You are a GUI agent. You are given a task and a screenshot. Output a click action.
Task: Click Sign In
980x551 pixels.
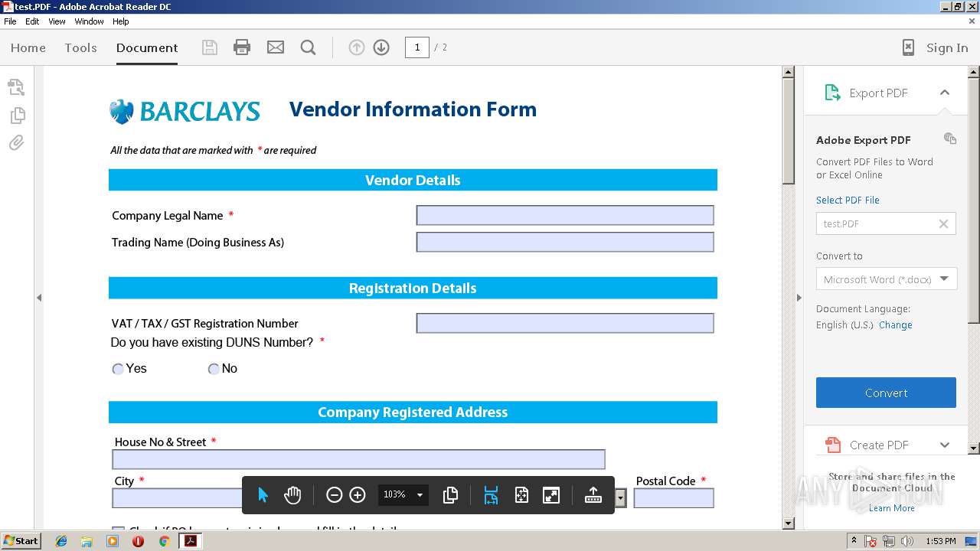[947, 47]
